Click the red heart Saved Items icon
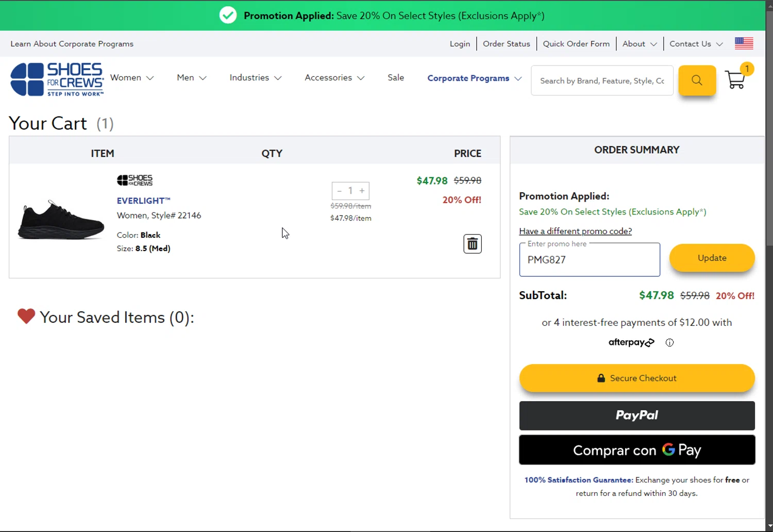The height and width of the screenshot is (532, 773). (x=26, y=316)
